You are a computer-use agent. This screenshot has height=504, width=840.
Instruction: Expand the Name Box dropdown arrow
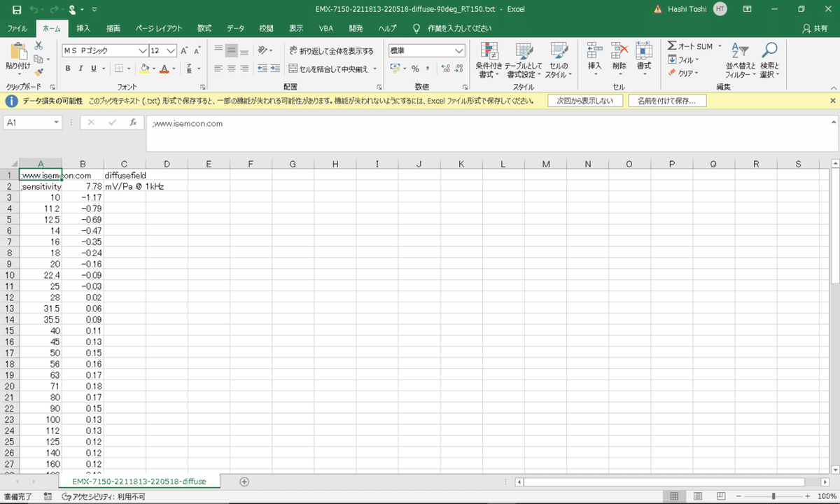[x=57, y=122]
